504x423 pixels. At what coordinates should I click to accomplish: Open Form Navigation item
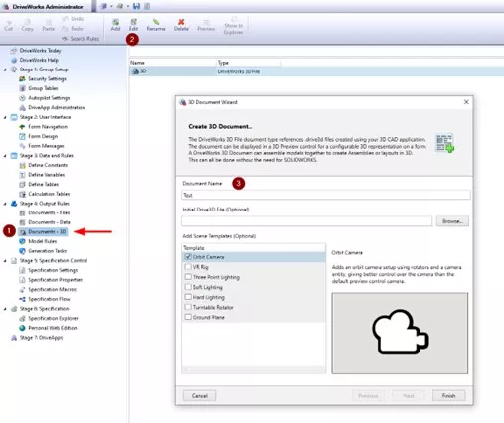pyautogui.click(x=48, y=127)
